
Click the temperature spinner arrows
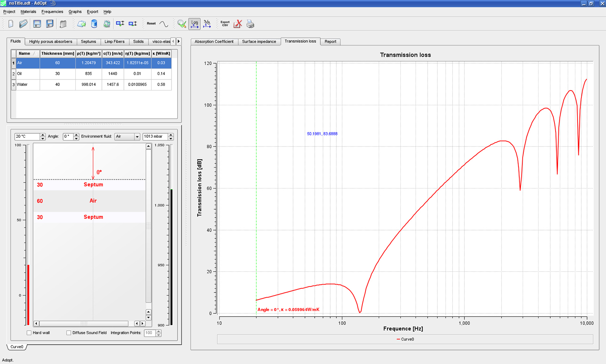(43, 136)
